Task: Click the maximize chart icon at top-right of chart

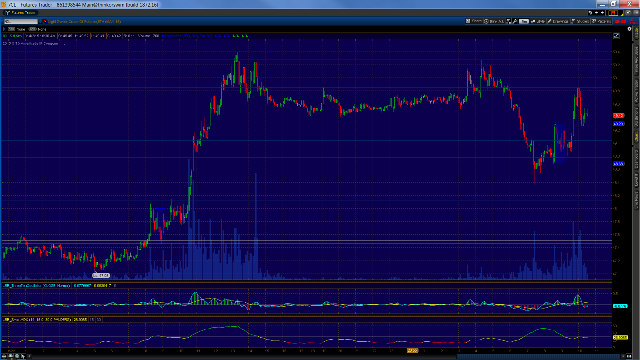Action: coord(616,36)
